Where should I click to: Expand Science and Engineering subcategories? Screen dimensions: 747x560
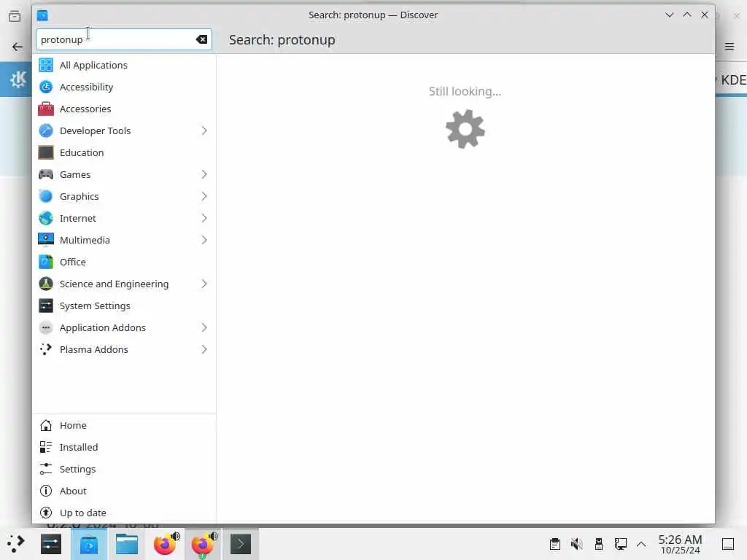coord(204,284)
